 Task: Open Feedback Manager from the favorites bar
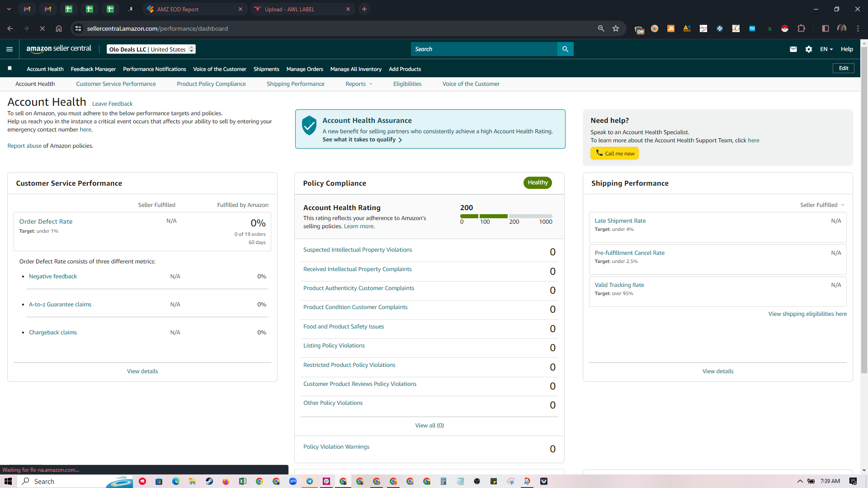pos(93,69)
